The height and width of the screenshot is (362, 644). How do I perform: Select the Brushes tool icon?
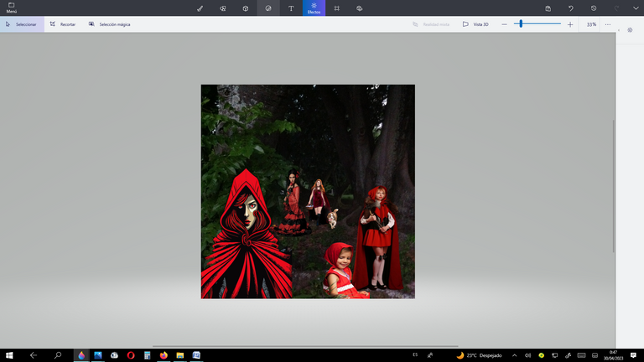(x=200, y=8)
